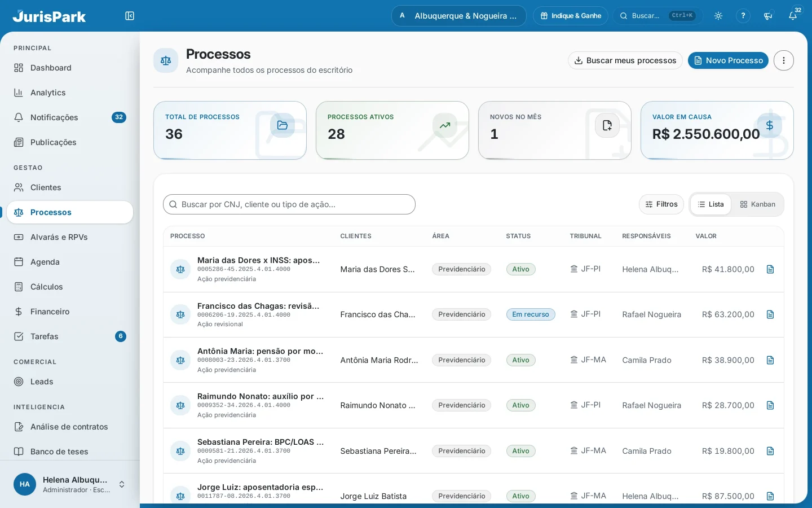Screen dimensions: 812x508
Task: Open the global Buscar search box in top bar
Action: 657,16
